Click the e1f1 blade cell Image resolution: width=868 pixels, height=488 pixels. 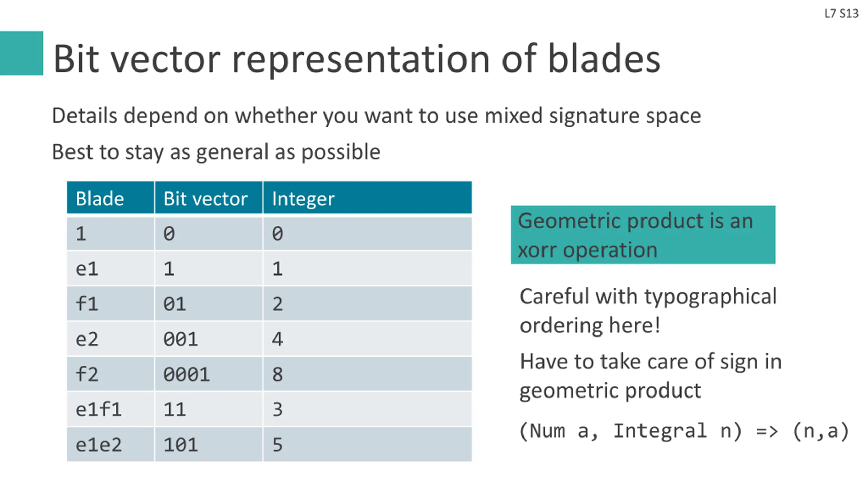click(111, 409)
